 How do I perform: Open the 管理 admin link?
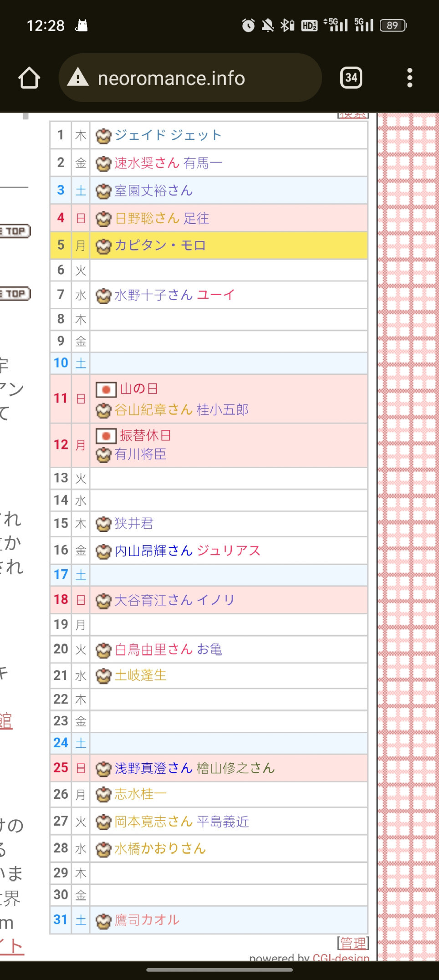pyautogui.click(x=353, y=943)
